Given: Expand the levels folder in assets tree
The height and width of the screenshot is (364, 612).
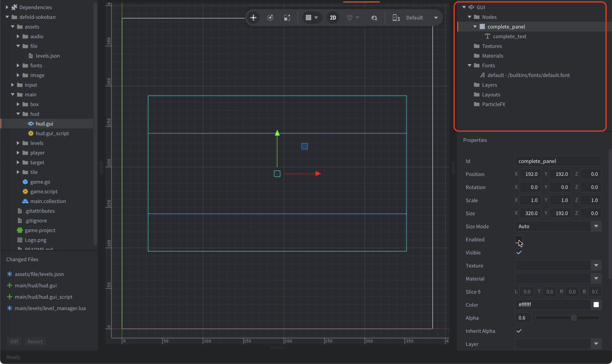Looking at the screenshot, I should [18, 143].
